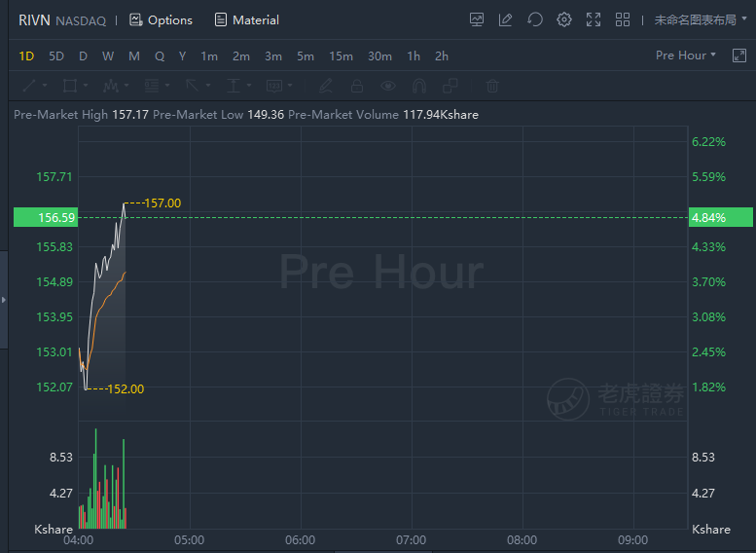Expand the line tool options arrow

tap(45, 86)
